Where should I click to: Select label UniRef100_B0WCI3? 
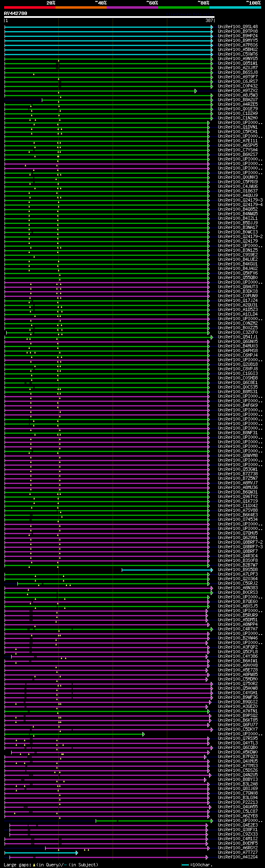coord(238,232)
